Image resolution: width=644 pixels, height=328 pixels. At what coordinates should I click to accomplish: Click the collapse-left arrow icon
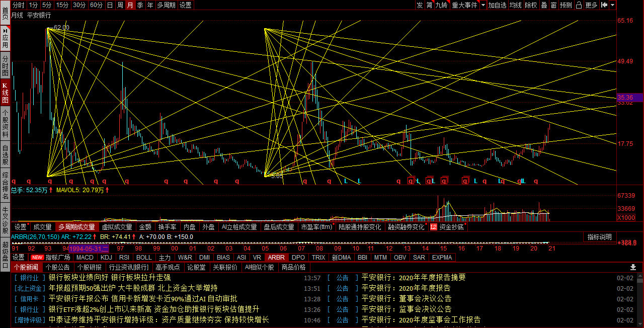click(x=604, y=5)
